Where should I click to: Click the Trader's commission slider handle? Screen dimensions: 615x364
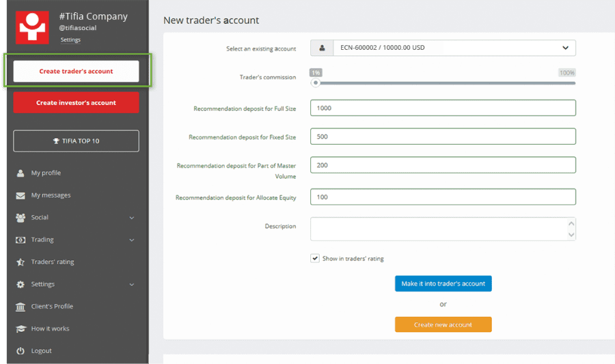315,83
